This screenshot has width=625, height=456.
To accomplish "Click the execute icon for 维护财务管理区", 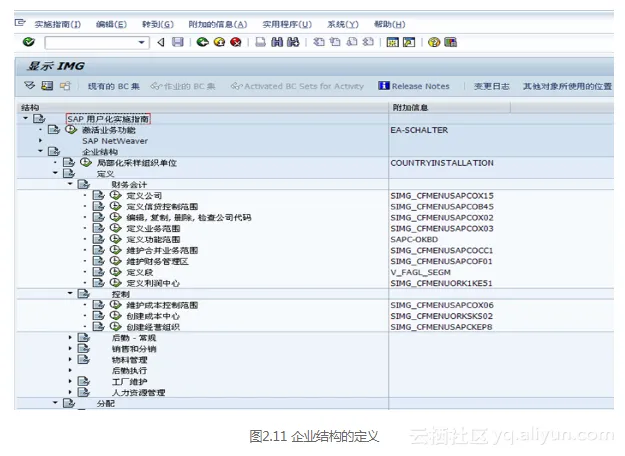I will pos(116,261).
